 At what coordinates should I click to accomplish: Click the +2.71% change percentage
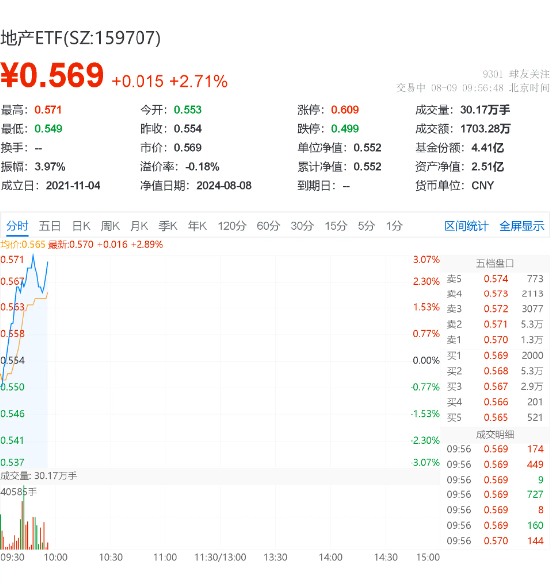(x=198, y=81)
